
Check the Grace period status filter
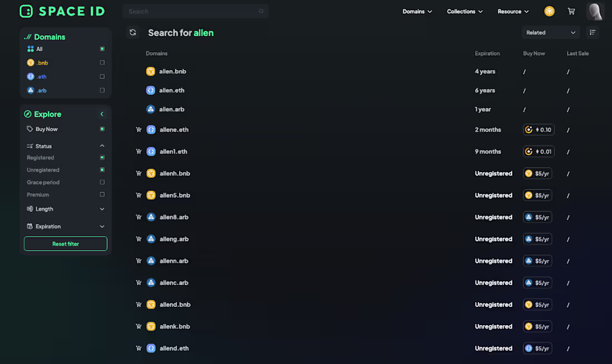pos(102,182)
